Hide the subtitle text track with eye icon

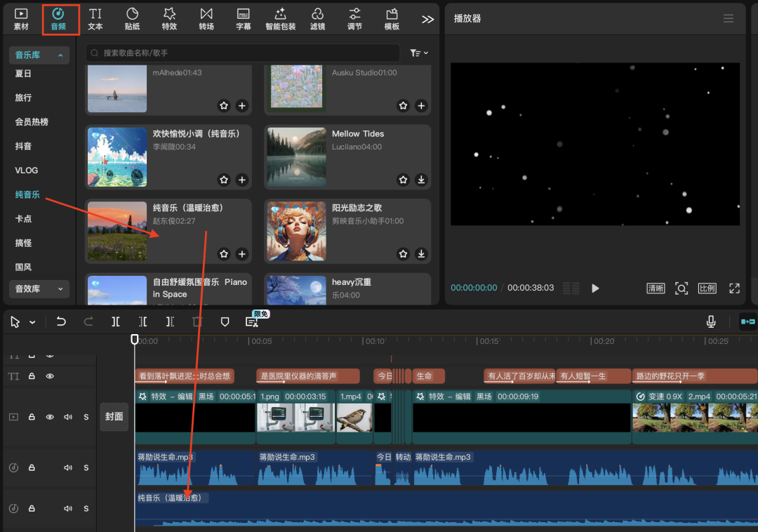[50, 376]
